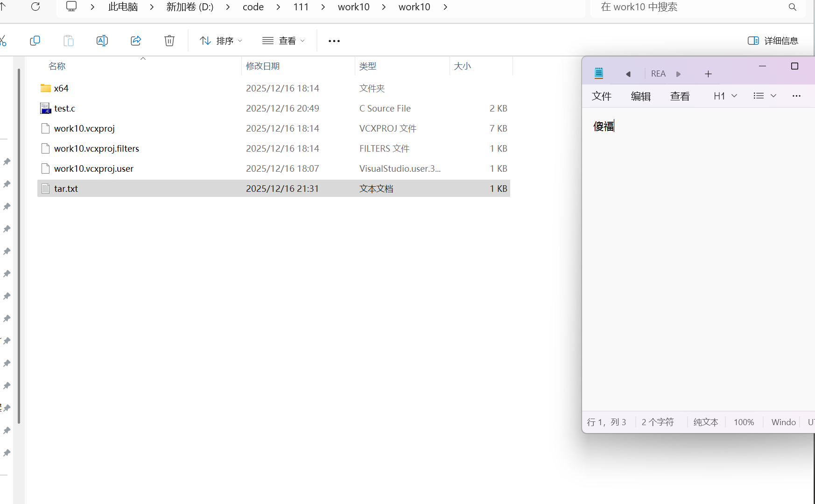Click the Windo line-ending status entry
The image size is (815, 504).
pyautogui.click(x=783, y=422)
